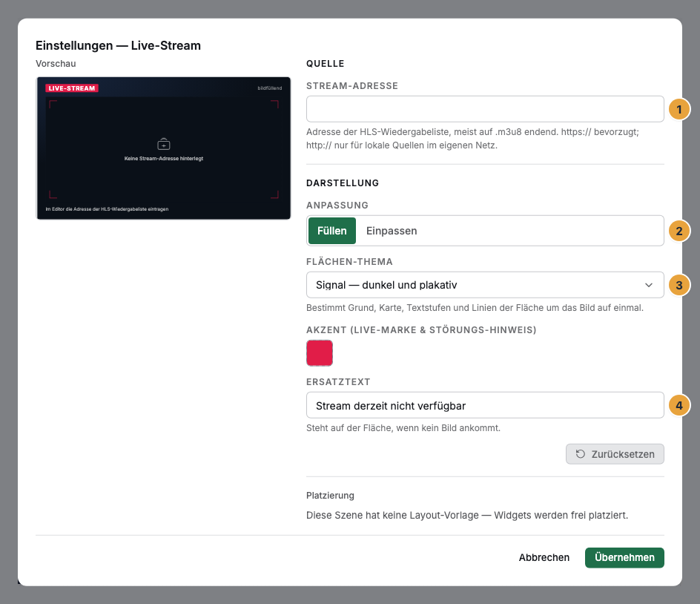Open the red Akzent color swatch

[319, 353]
